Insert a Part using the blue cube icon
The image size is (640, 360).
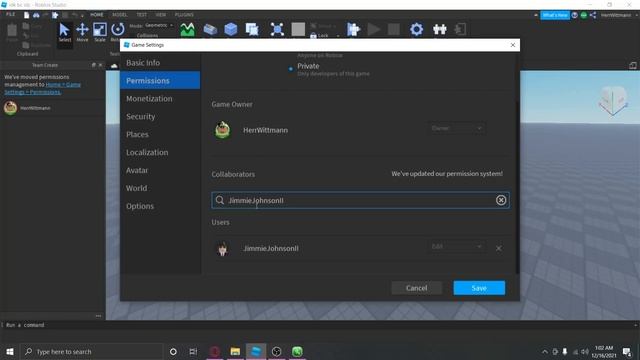pyautogui.click(x=231, y=29)
